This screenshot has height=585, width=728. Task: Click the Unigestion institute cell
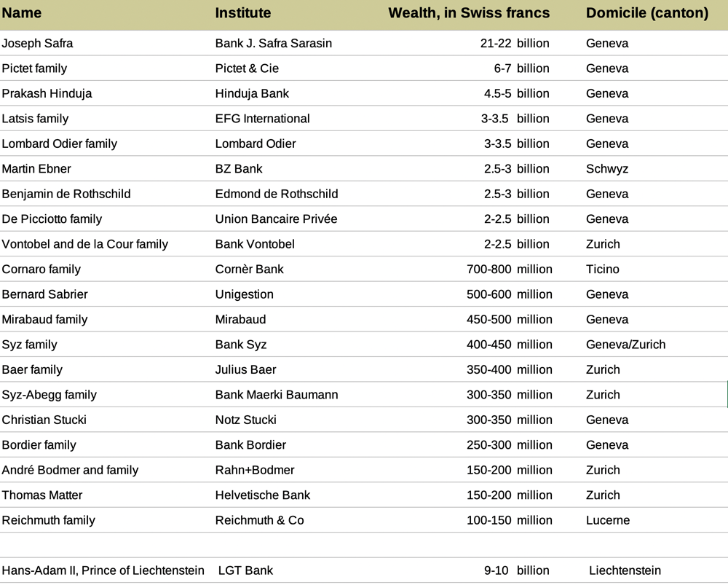tap(244, 294)
